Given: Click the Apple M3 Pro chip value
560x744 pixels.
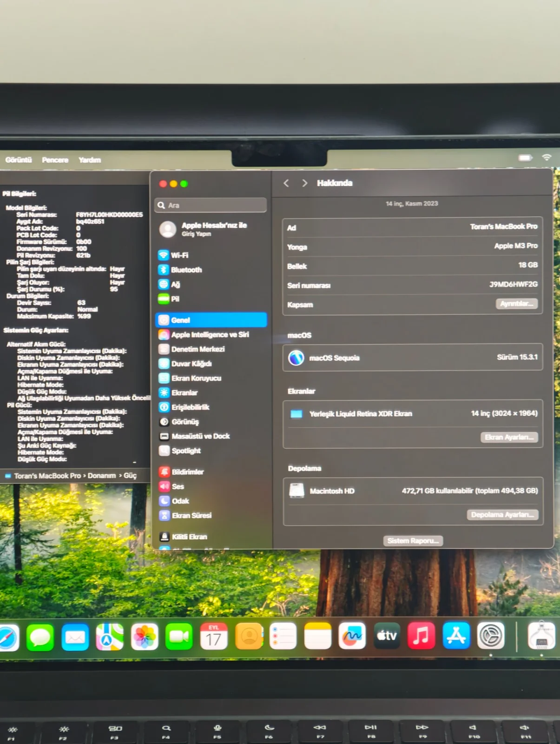Looking at the screenshot, I should [x=516, y=246].
